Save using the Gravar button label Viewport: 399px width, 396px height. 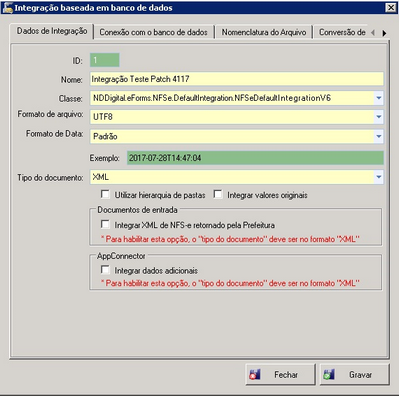360,375
